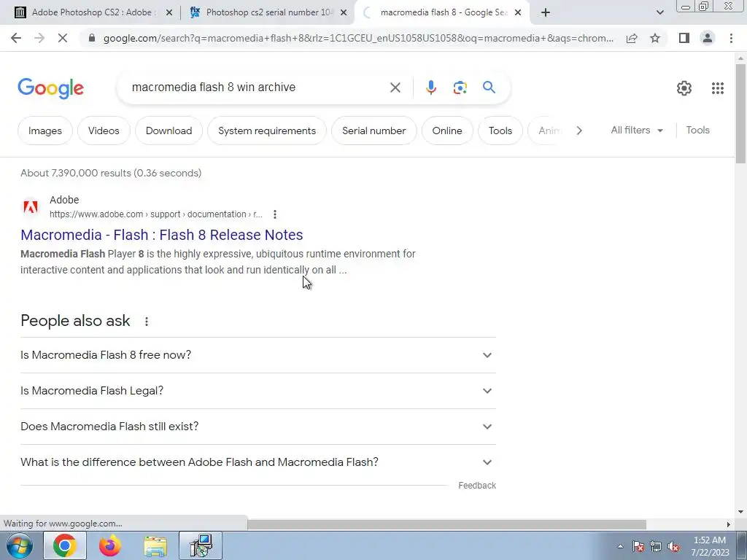Open the network status tray icon

click(656, 547)
